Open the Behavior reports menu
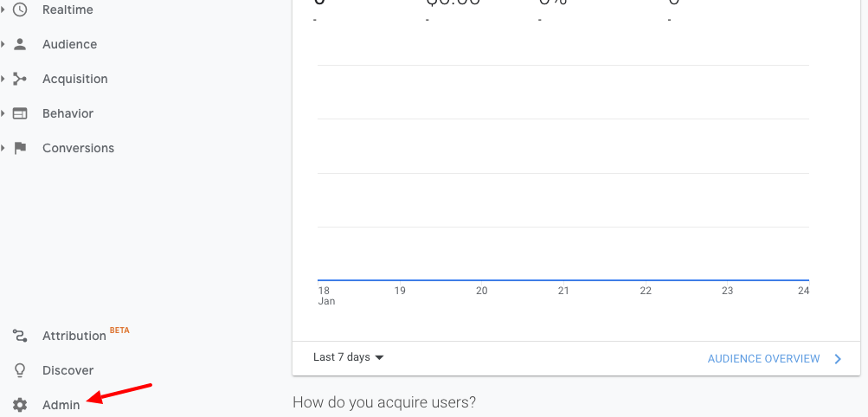The width and height of the screenshot is (868, 417). click(x=68, y=113)
